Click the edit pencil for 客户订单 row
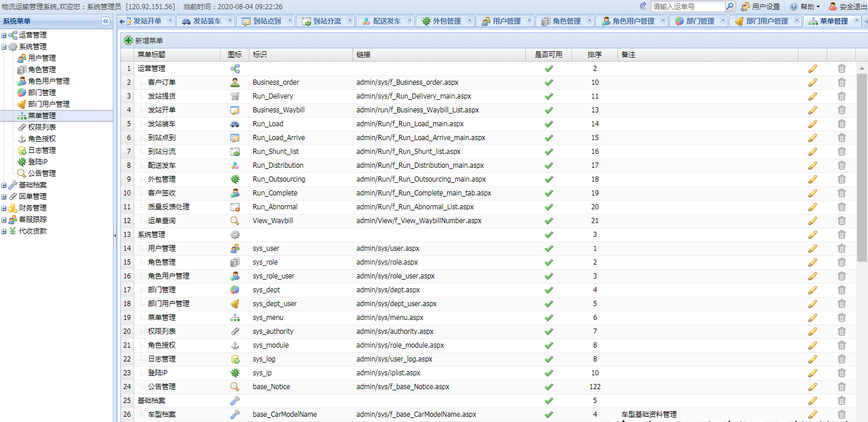Screen dimensions: 868x422 point(812,82)
